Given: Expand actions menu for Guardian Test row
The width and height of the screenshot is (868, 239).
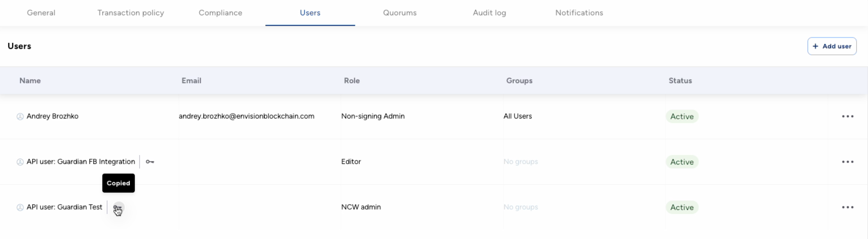Looking at the screenshot, I should click(x=847, y=207).
